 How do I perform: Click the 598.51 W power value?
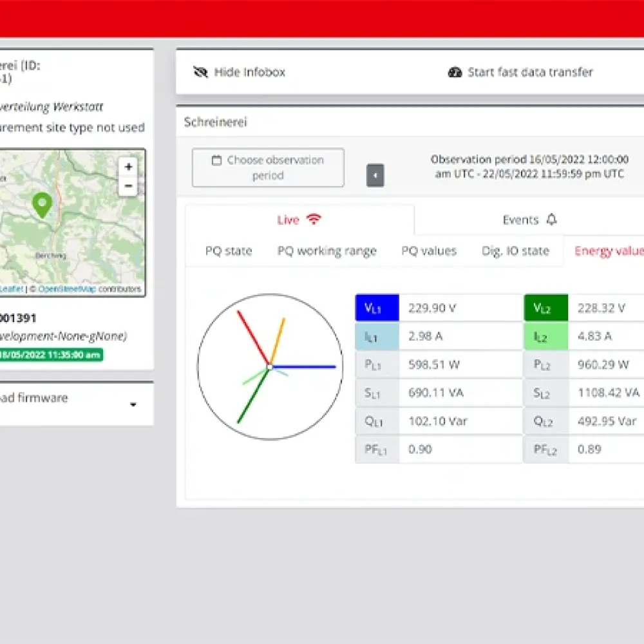click(433, 365)
